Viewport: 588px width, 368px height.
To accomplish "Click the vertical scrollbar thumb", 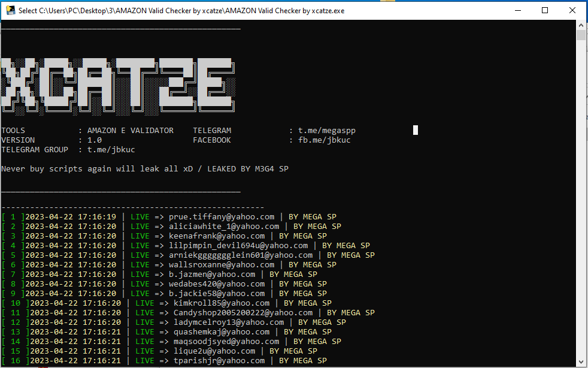I will click(x=581, y=35).
